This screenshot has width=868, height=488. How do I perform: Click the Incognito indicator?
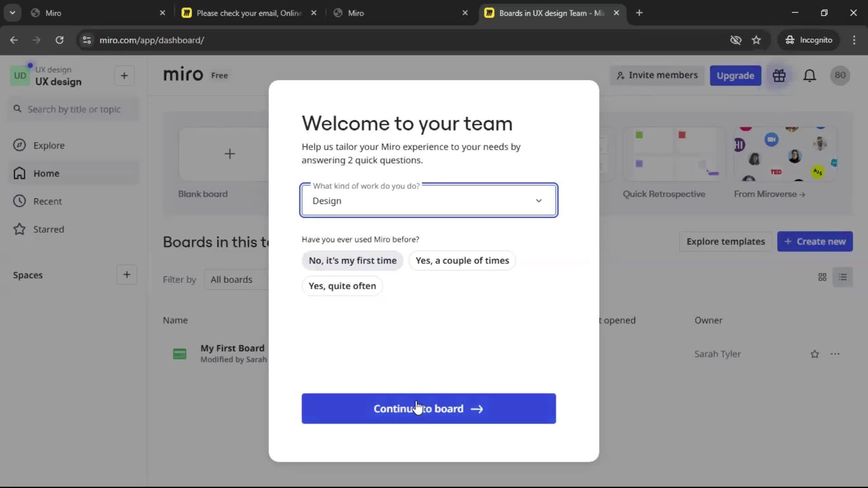(809, 40)
